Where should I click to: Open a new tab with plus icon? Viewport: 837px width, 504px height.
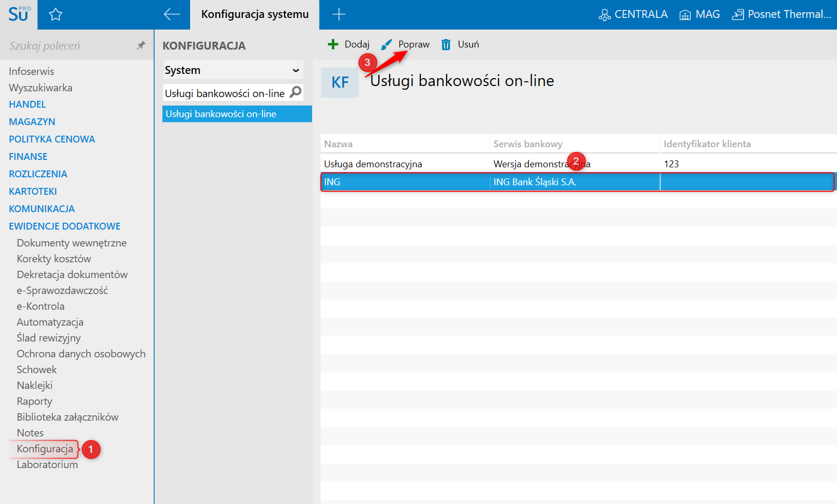click(339, 14)
